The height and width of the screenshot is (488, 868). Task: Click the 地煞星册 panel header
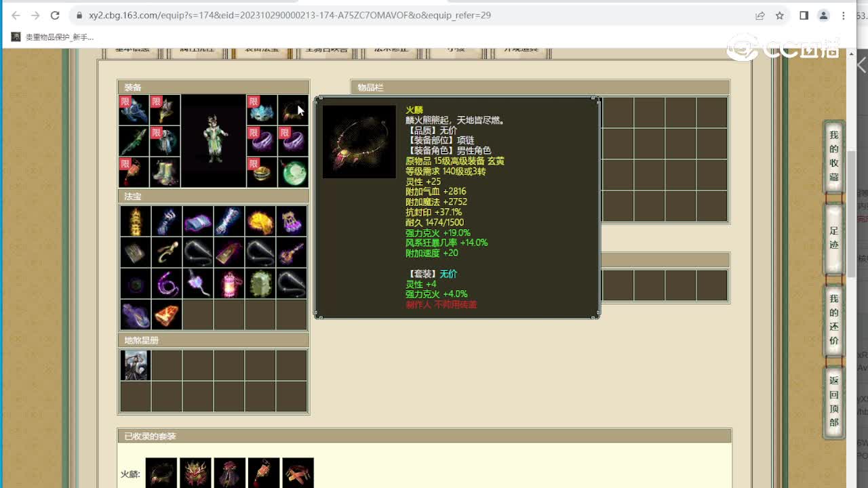[x=214, y=340]
